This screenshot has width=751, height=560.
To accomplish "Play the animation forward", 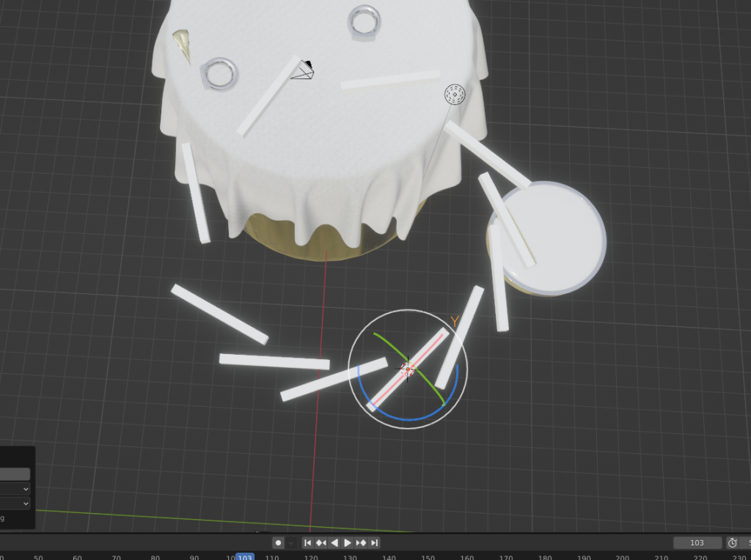I will pyautogui.click(x=348, y=543).
